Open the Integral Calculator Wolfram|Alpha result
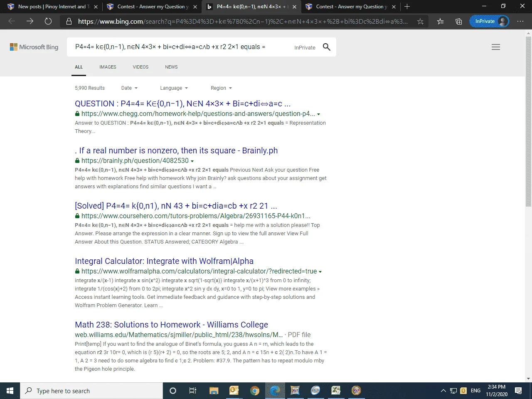Image resolution: width=532 pixels, height=399 pixels. (x=164, y=261)
